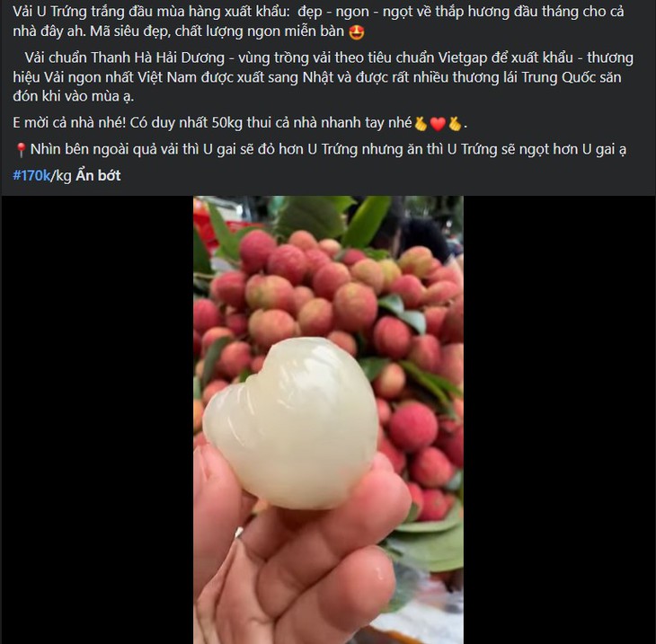Click the paragraph starting with Vải U Trứng

tap(318, 22)
